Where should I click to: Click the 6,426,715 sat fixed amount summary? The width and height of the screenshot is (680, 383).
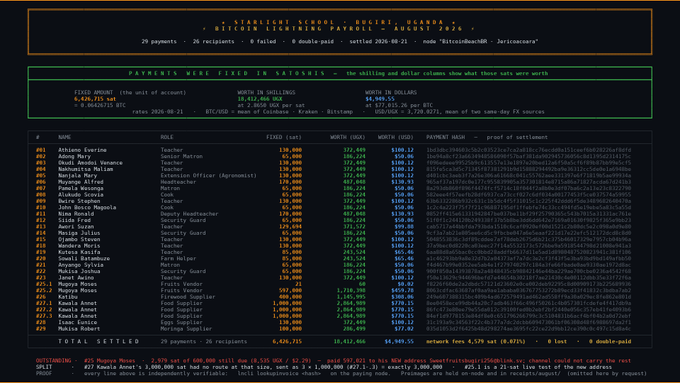pos(95,99)
